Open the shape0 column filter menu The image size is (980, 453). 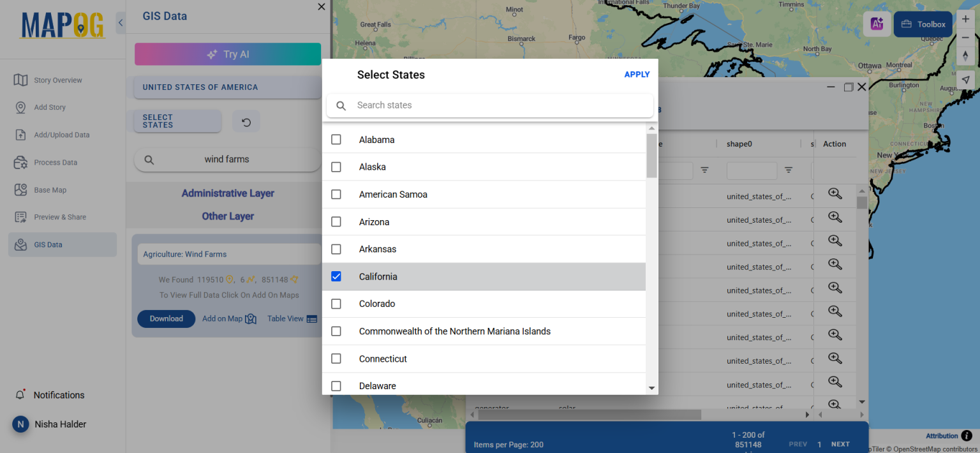[x=789, y=171]
